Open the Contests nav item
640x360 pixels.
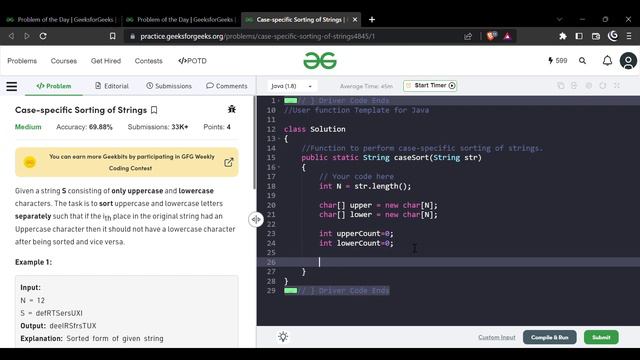[149, 61]
